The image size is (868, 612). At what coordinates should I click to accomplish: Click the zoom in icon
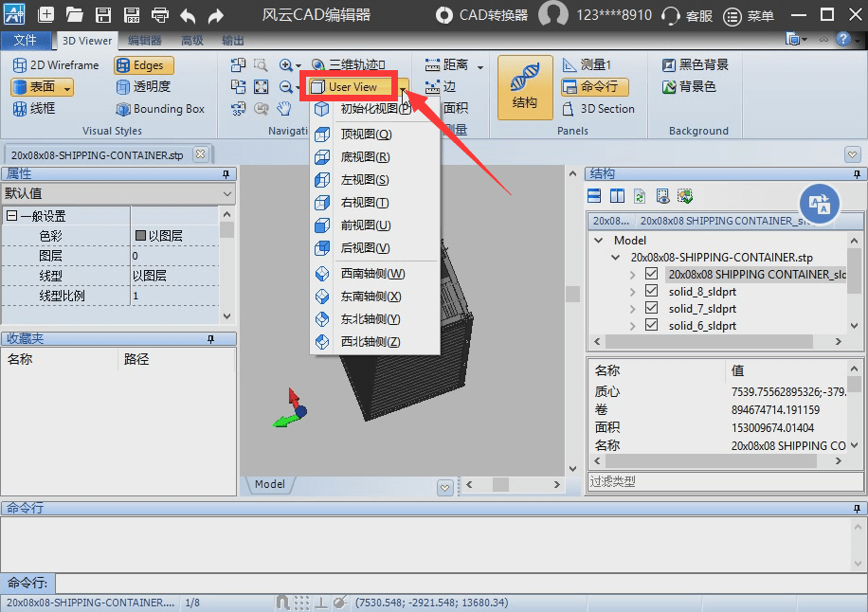pyautogui.click(x=285, y=64)
